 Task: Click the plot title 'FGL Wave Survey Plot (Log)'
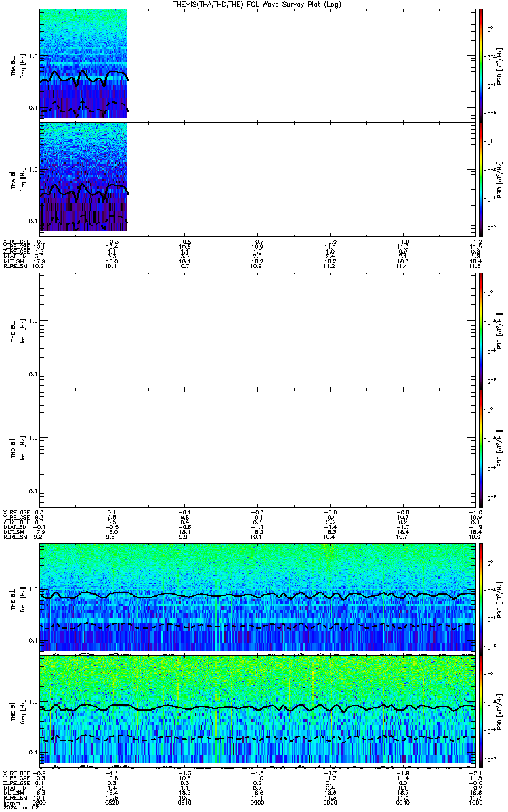coord(293,4)
